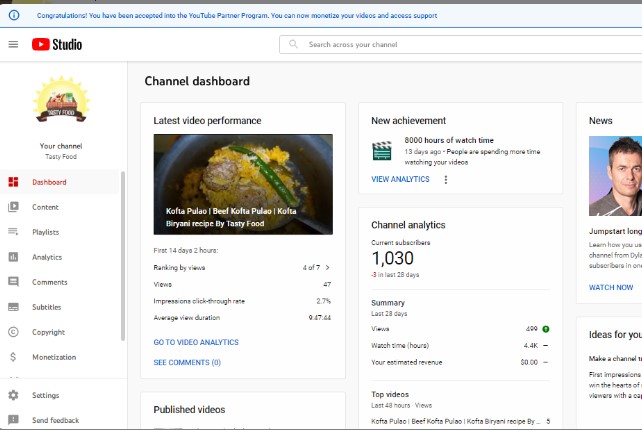Select Monetization in the sidebar
642x430 pixels.
(60, 357)
